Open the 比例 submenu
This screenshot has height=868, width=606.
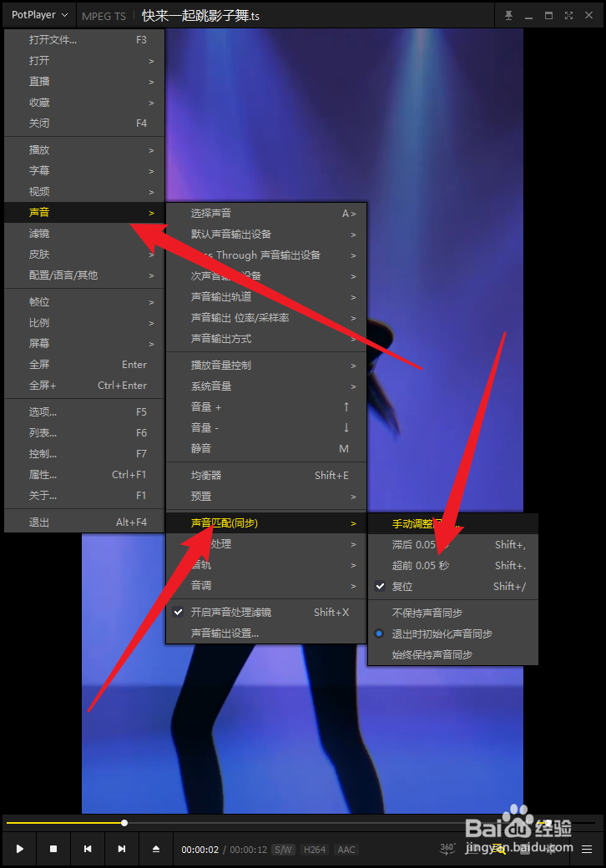(x=84, y=323)
